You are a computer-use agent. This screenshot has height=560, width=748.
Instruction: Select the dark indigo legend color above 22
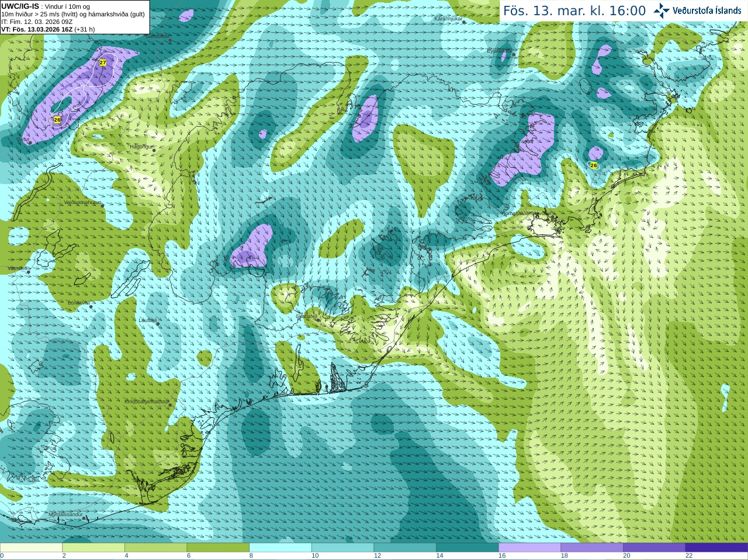point(716,548)
